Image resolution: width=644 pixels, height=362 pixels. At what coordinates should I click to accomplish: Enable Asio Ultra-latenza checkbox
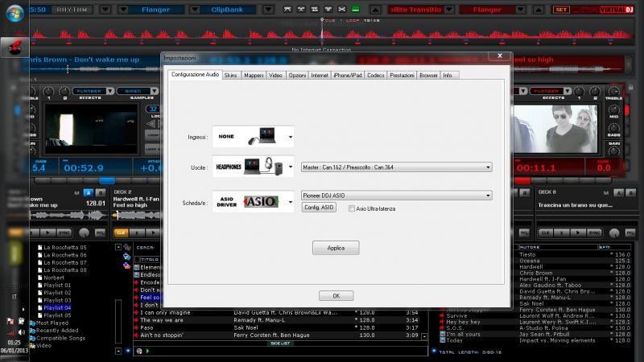pyautogui.click(x=352, y=208)
